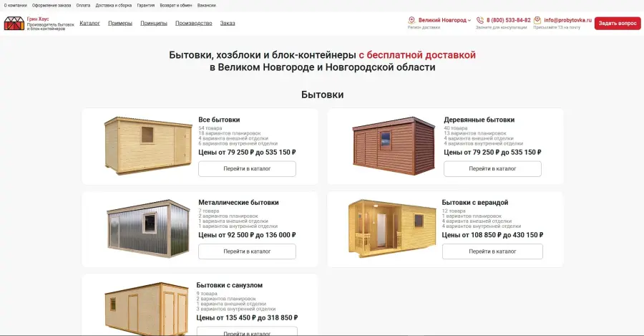Click the 8 (800) 533-84-82 phone number

pos(509,20)
